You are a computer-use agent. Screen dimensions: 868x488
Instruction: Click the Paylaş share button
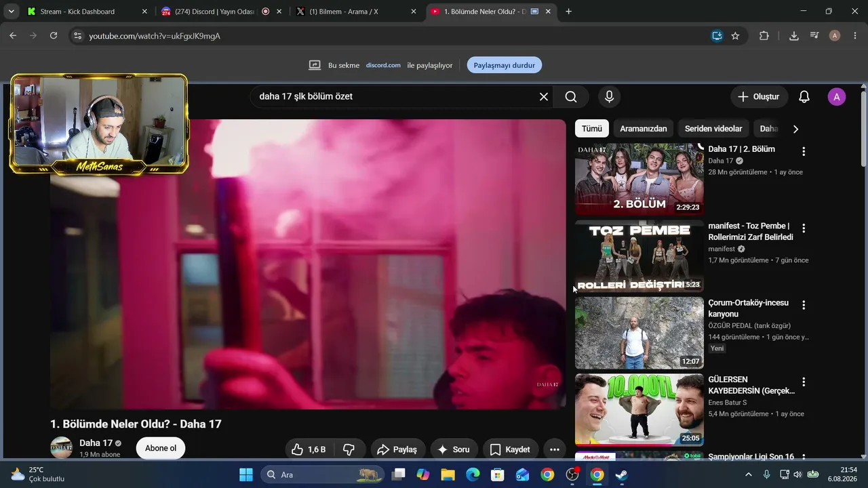(398, 449)
